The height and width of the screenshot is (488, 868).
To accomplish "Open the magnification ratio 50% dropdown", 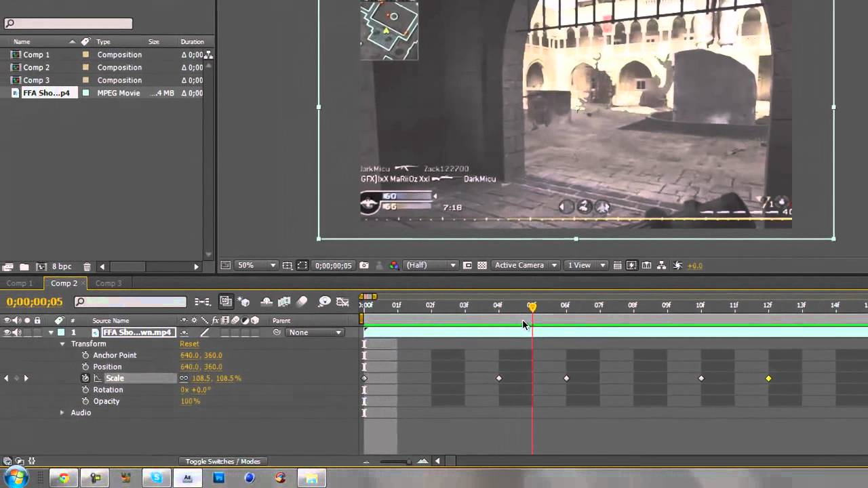I will coord(255,265).
